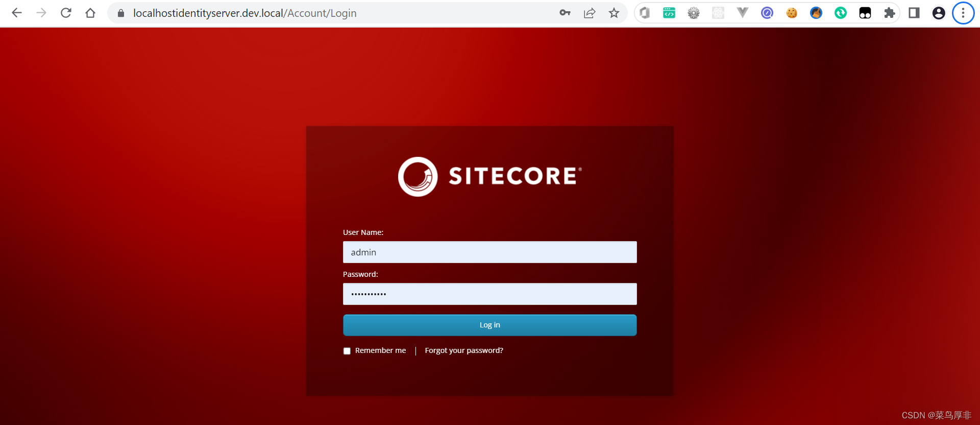The width and height of the screenshot is (980, 425).
Task: View site info via the lock icon
Action: pos(121,13)
